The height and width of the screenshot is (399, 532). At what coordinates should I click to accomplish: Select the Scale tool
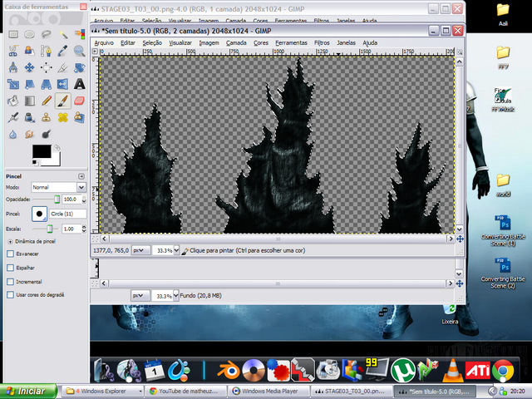pyautogui.click(x=13, y=84)
